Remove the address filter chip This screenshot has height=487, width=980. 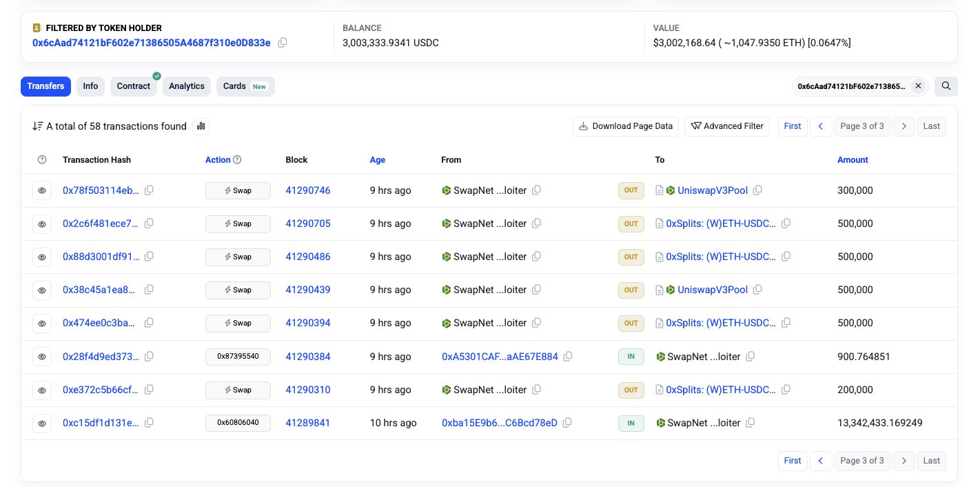pos(918,86)
